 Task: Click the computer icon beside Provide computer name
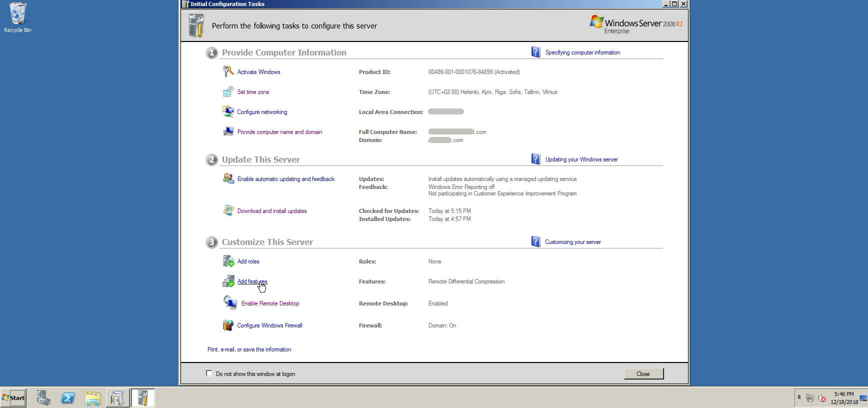(228, 131)
